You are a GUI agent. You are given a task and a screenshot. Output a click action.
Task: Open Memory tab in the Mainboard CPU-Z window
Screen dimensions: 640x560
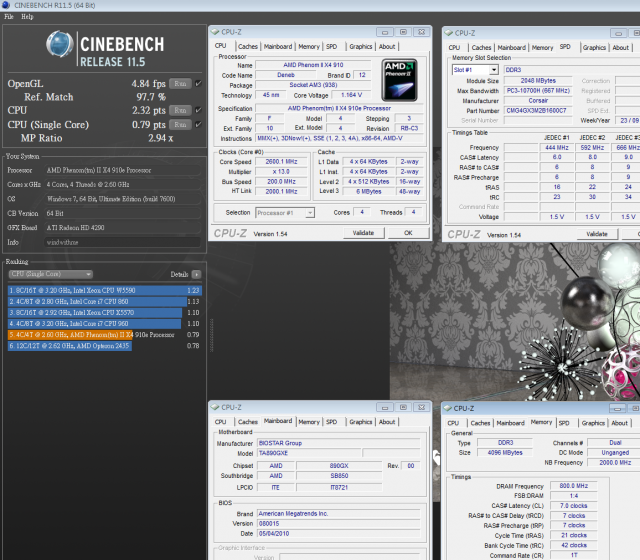click(309, 422)
